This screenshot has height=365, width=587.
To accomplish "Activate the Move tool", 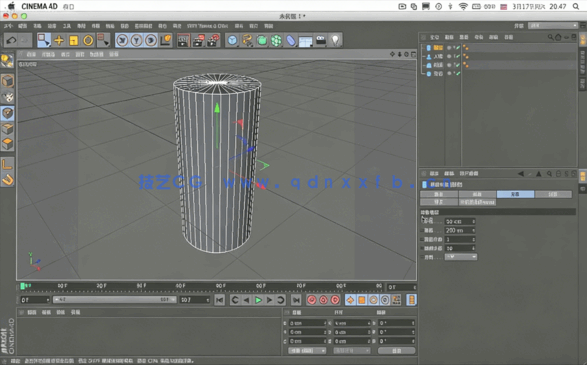I will 59,40.
